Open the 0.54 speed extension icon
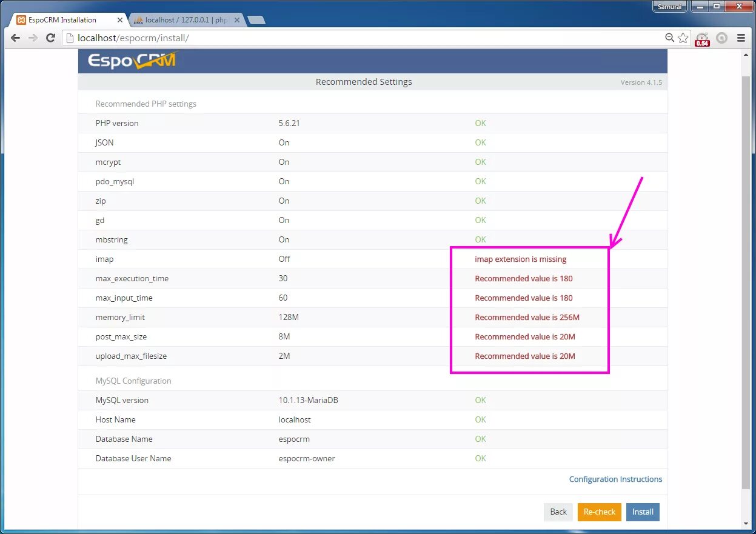 (x=702, y=39)
